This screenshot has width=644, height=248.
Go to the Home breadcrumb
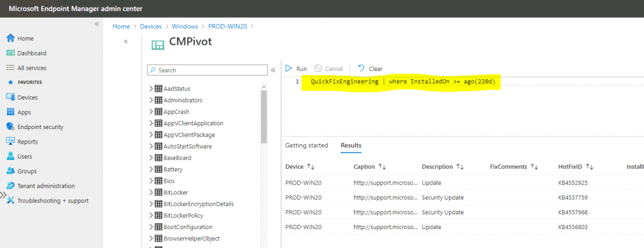click(121, 26)
